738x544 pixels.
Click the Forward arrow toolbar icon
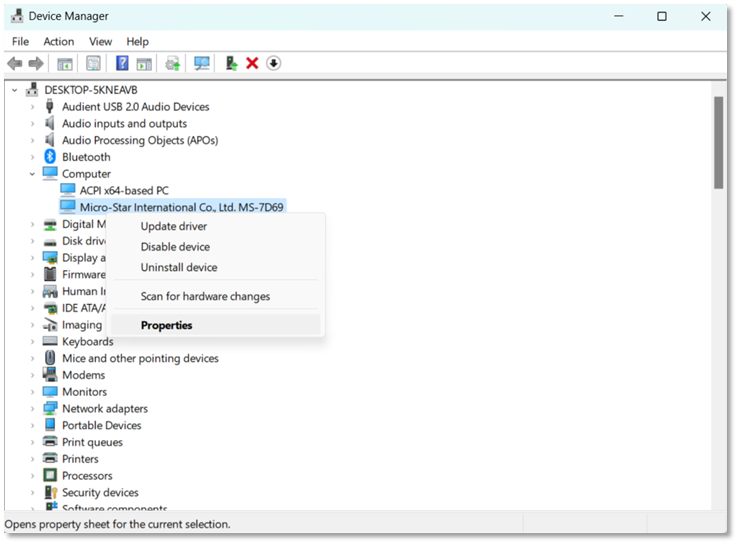click(x=36, y=63)
